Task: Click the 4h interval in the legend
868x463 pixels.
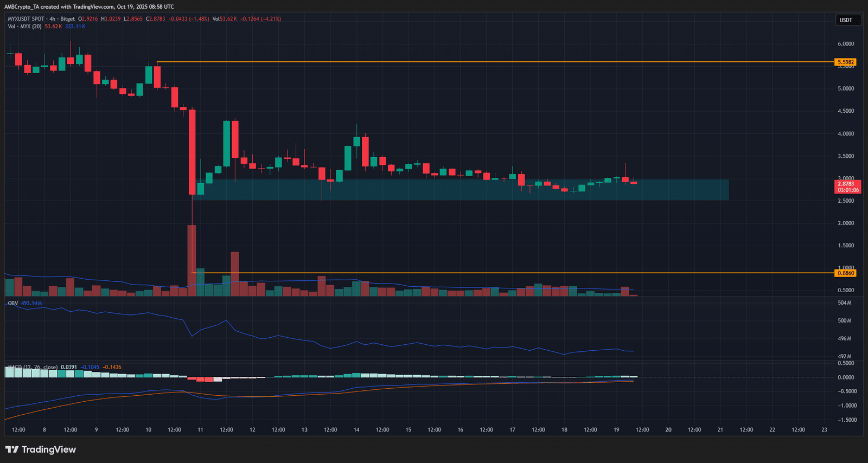Action: tap(53, 19)
